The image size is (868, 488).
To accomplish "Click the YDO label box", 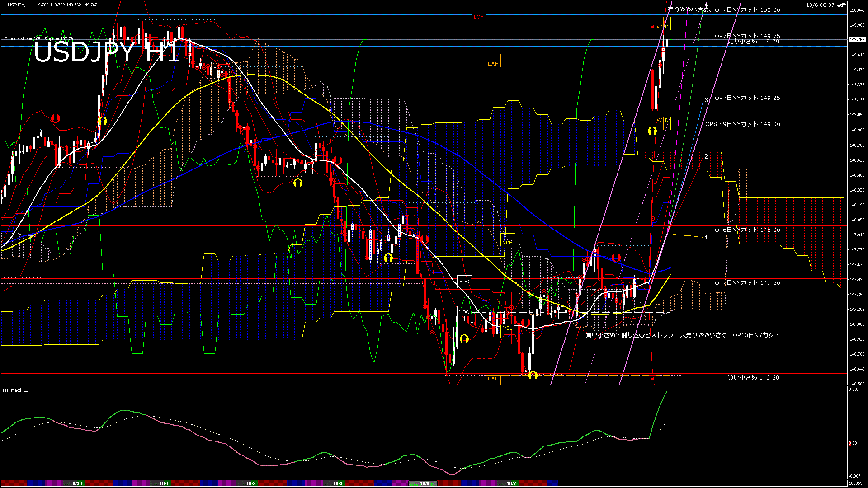I will (x=464, y=312).
